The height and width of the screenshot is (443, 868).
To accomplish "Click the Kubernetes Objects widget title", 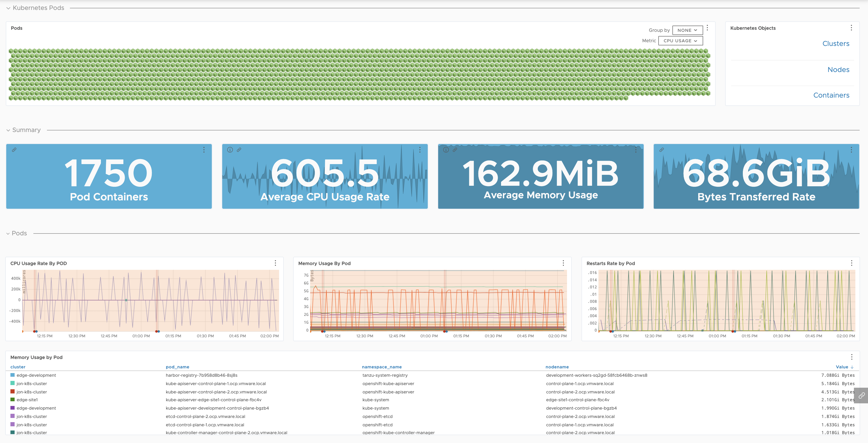I will click(x=753, y=28).
